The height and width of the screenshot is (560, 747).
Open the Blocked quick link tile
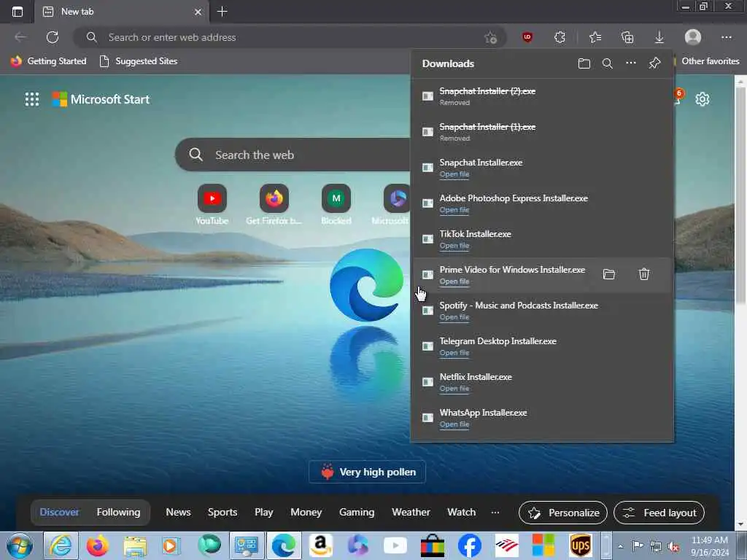click(336, 205)
